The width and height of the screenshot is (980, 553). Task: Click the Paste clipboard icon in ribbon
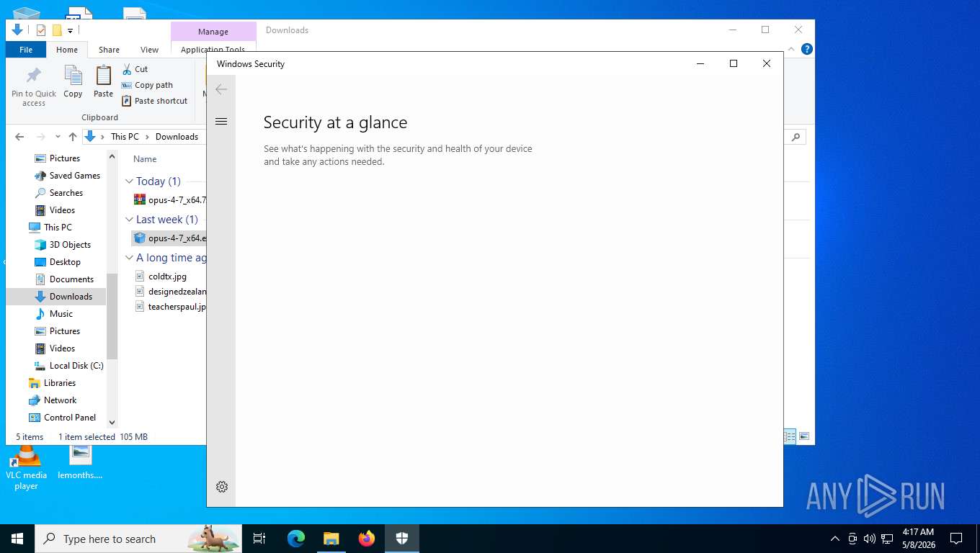tap(104, 81)
